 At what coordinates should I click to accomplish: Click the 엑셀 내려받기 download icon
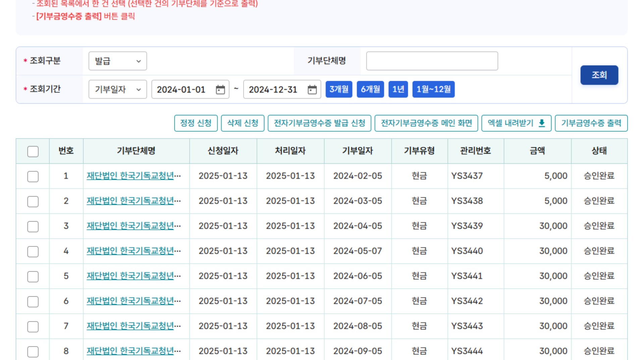(x=542, y=123)
